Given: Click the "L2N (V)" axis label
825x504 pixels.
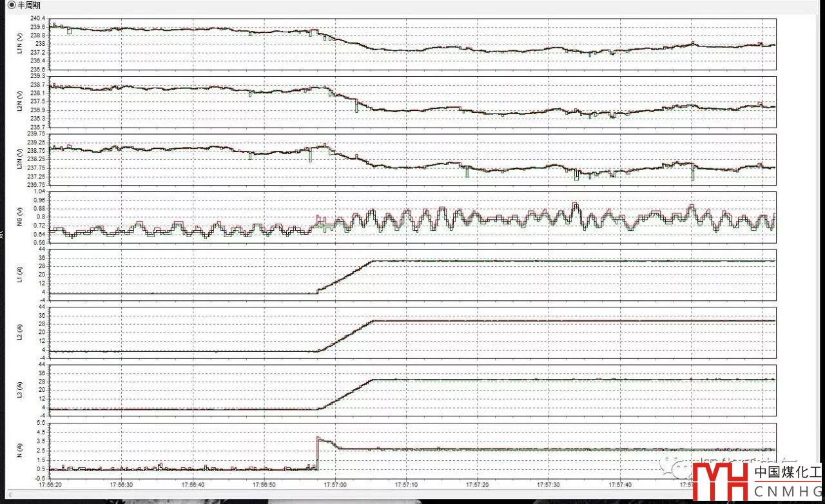Looking at the screenshot, I should click(21, 102).
